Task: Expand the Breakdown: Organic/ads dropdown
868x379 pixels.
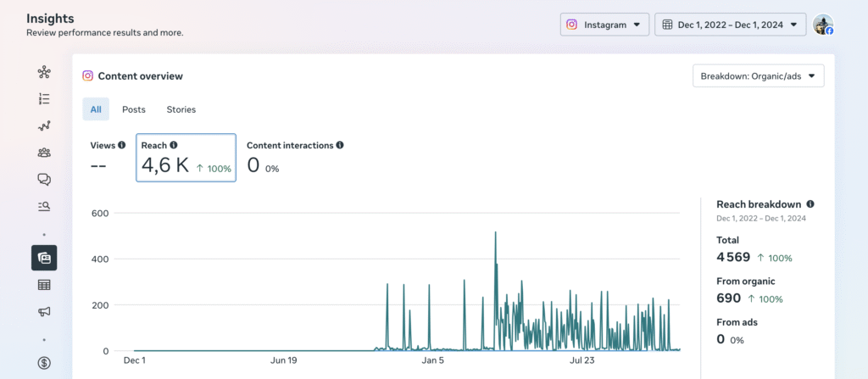Action: click(x=758, y=76)
